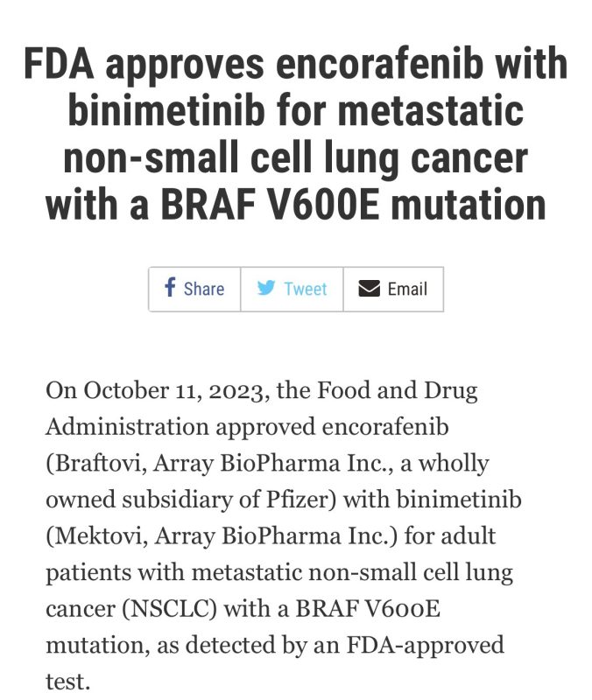Click the Facebook "f" icon
The width and height of the screenshot is (592, 700).
(168, 289)
